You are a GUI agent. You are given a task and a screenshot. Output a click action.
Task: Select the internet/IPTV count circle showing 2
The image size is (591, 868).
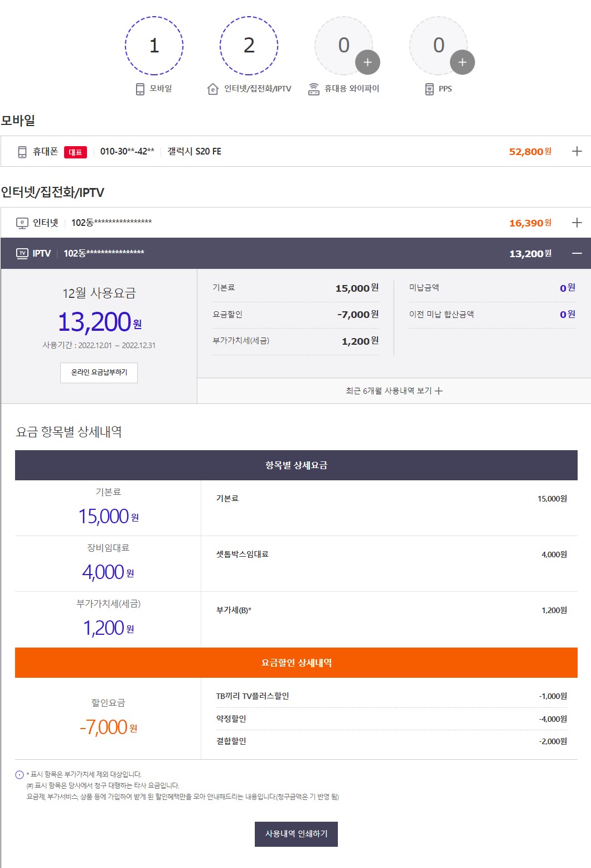pyautogui.click(x=249, y=46)
